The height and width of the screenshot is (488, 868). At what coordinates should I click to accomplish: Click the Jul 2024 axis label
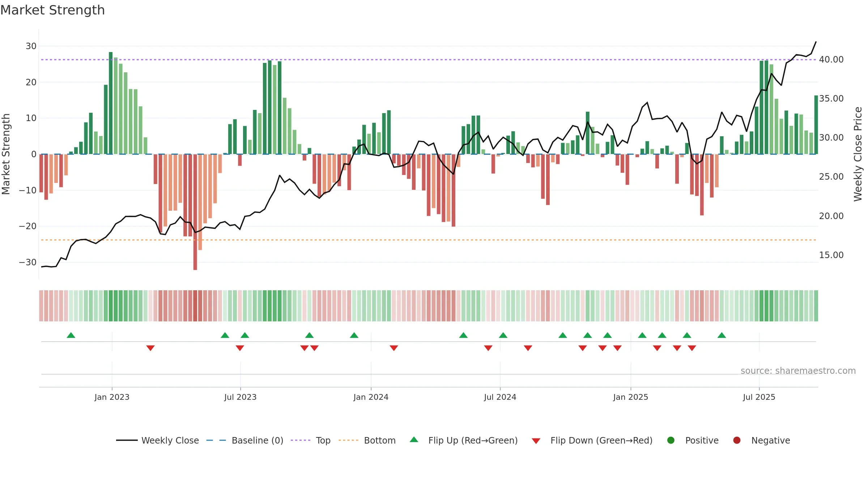tap(500, 397)
